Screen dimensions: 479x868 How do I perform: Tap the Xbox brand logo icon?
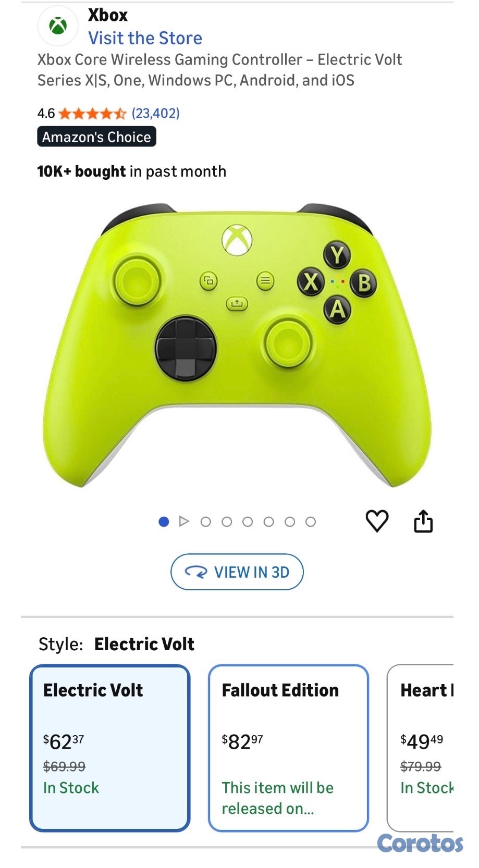(x=58, y=26)
